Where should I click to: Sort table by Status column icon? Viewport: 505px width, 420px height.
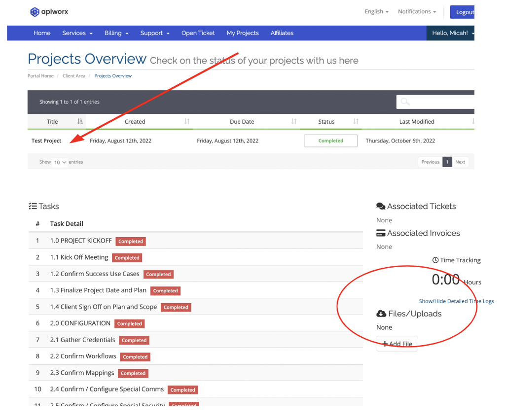click(x=356, y=121)
